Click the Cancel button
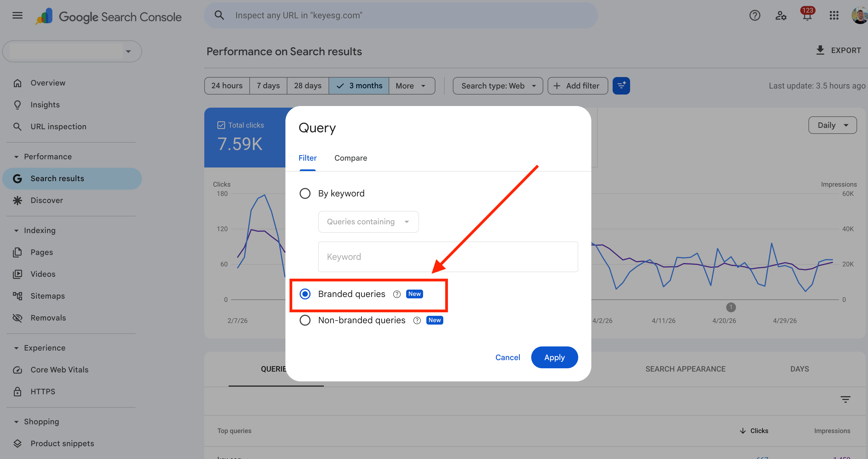The image size is (868, 459). click(507, 357)
